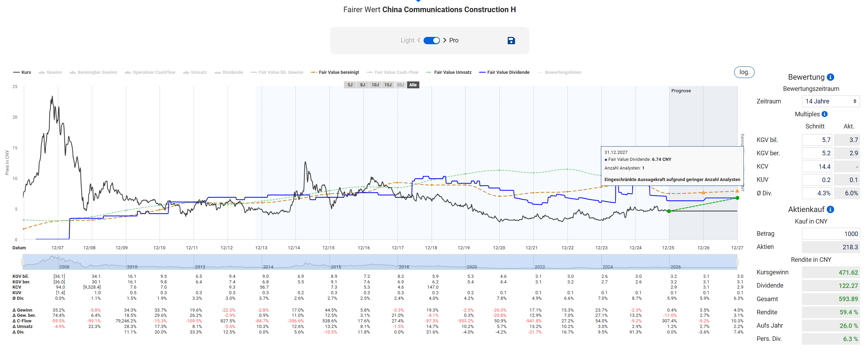Open the Aktienkauf info icon

point(830,210)
